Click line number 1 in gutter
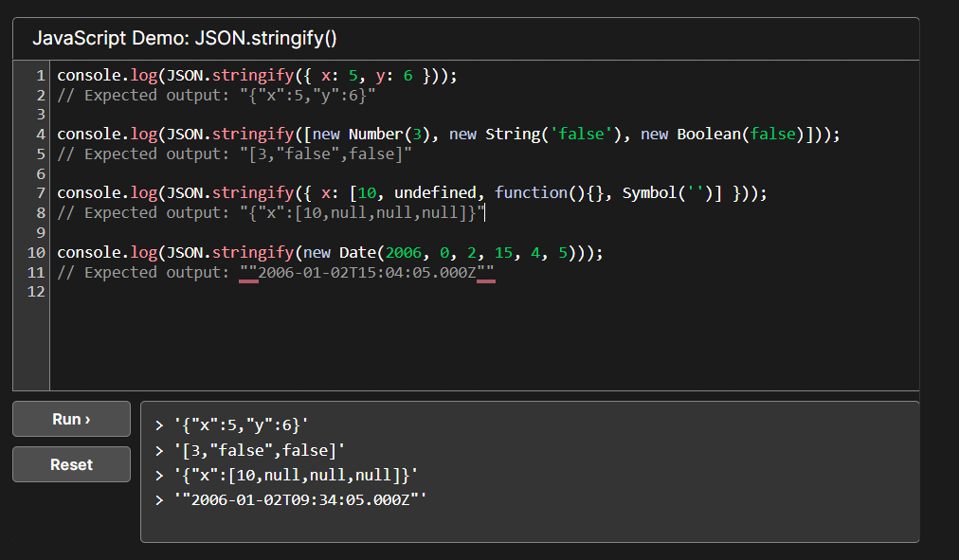The height and width of the screenshot is (560, 959). pos(41,76)
